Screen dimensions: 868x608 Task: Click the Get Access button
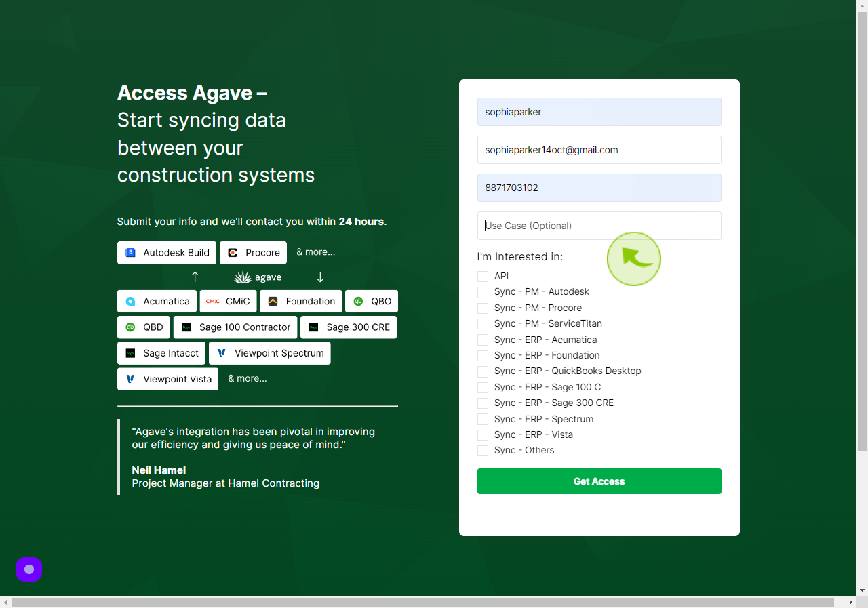pyautogui.click(x=599, y=481)
